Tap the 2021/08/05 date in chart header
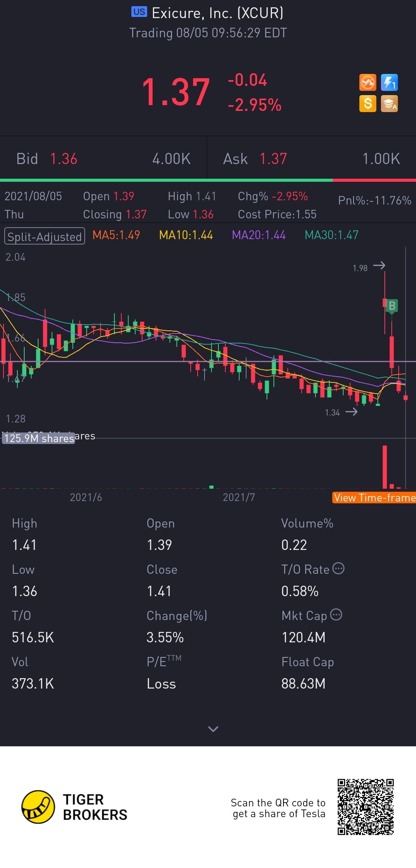 (33, 196)
